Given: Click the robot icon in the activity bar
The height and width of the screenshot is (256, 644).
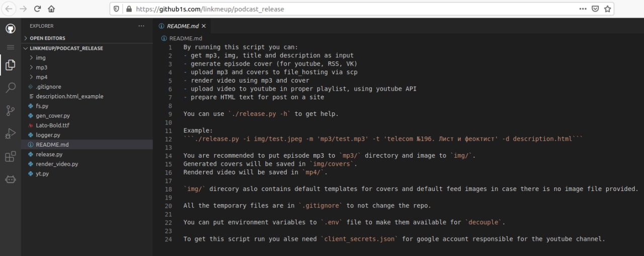Looking at the screenshot, I should click(10, 179).
